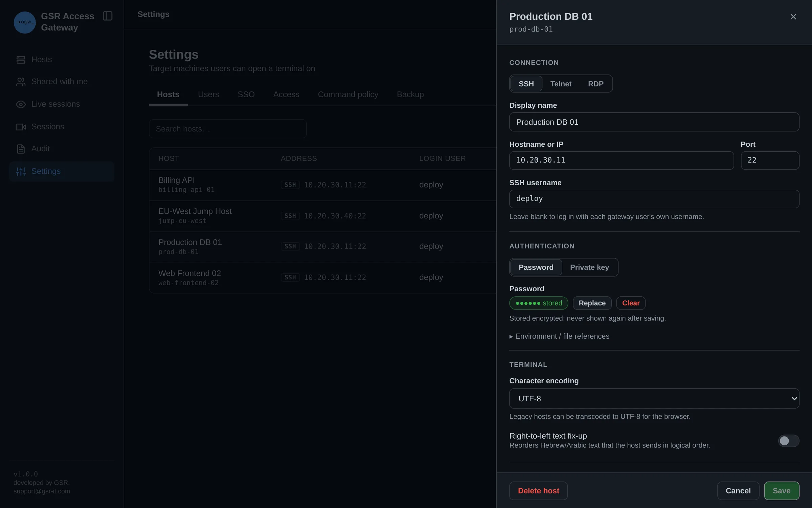Switch to the SSO tab

click(246, 94)
